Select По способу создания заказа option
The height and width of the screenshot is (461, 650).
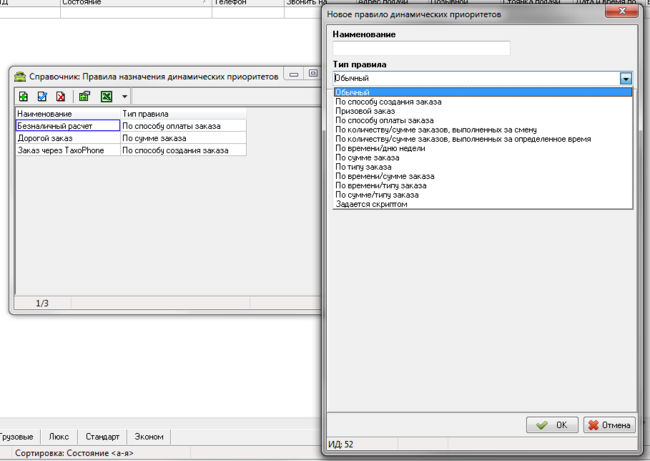click(388, 102)
